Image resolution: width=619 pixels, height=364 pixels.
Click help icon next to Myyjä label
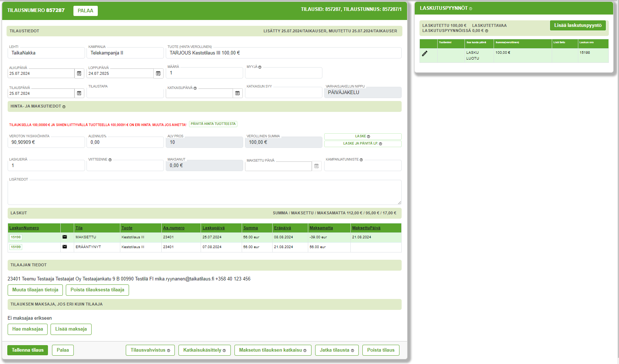point(260,67)
